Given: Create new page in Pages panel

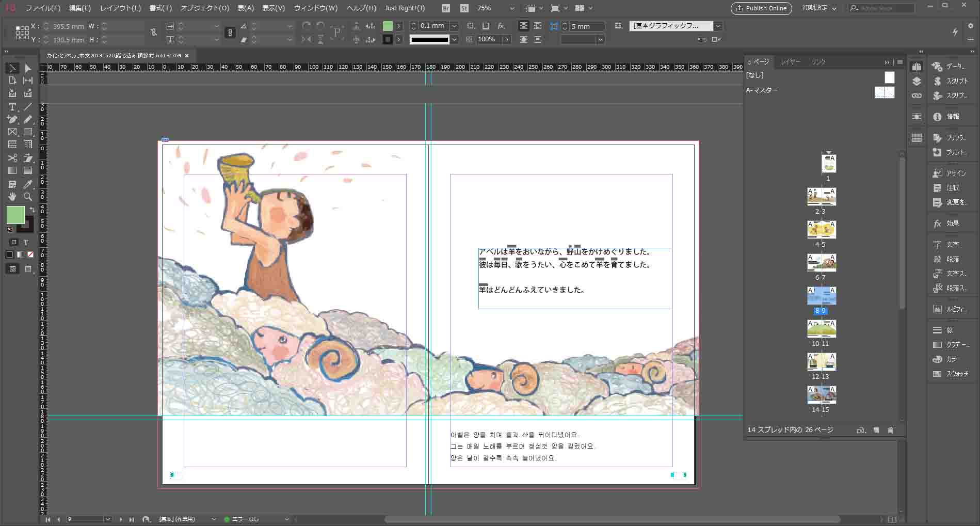Looking at the screenshot, I should click(876, 430).
